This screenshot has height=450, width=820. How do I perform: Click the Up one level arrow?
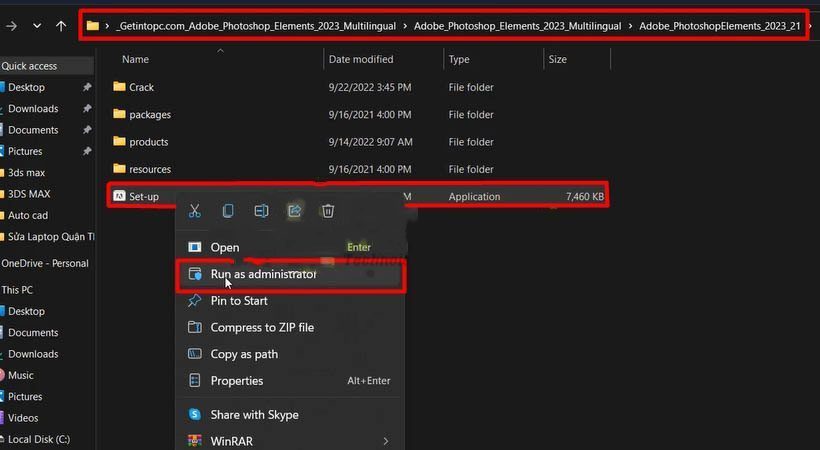[x=61, y=26]
